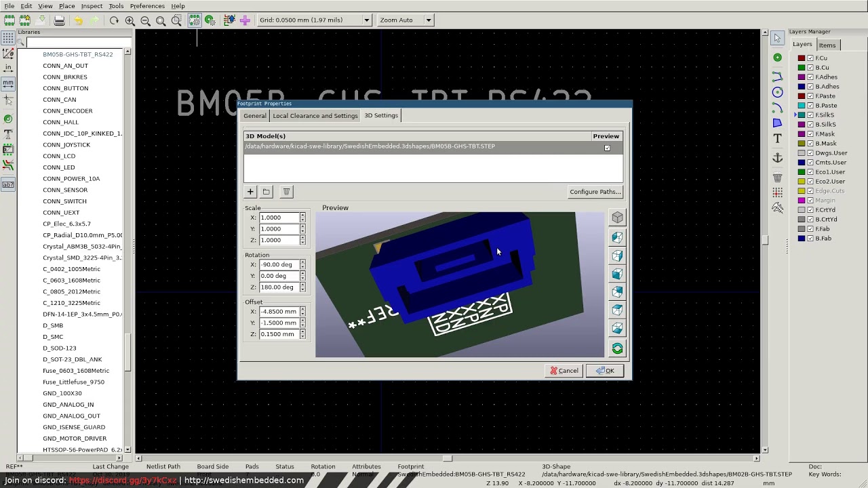Image resolution: width=868 pixels, height=488 pixels.
Task: Toggle the 3D model Preview checkbox
Action: coord(607,148)
